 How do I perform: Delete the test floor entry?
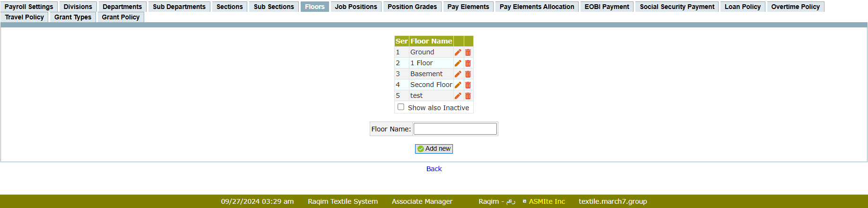pos(468,96)
